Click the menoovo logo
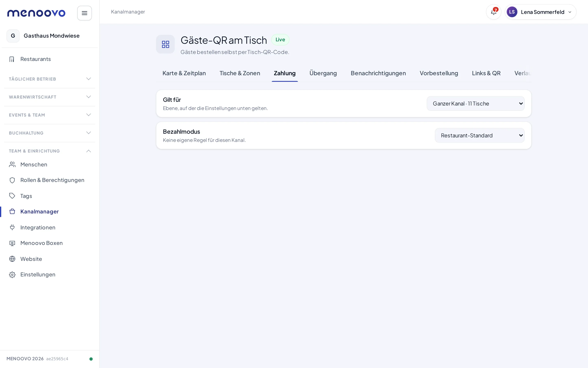This screenshot has width=588, height=368. [36, 13]
